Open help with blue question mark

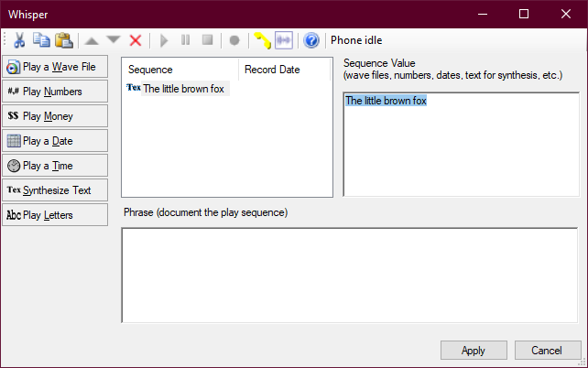click(x=311, y=40)
